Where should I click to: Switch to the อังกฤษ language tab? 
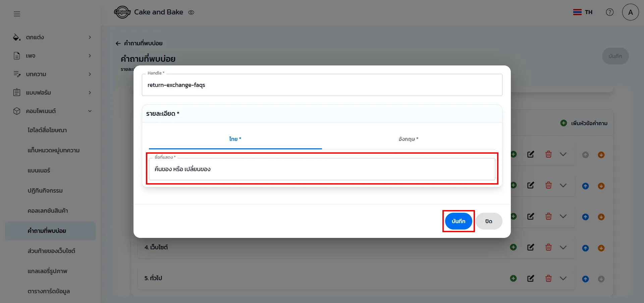click(x=408, y=139)
